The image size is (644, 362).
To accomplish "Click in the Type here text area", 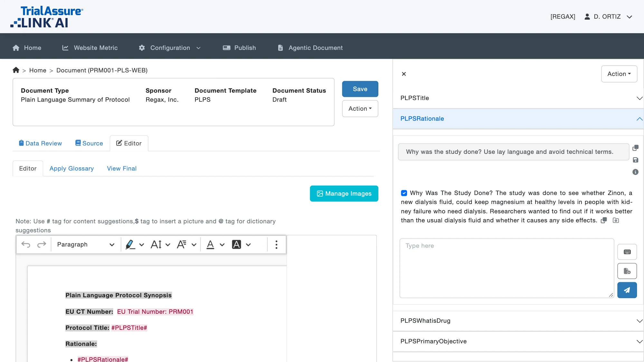I will tap(507, 268).
